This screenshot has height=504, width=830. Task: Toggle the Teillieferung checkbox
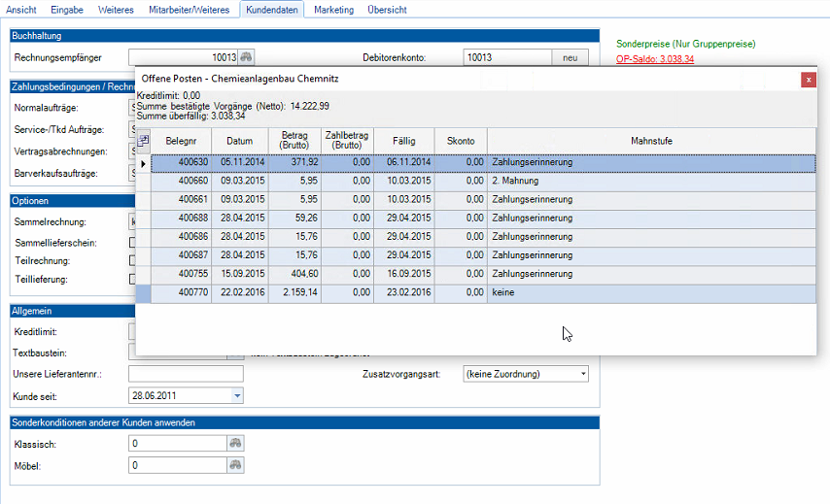132,279
